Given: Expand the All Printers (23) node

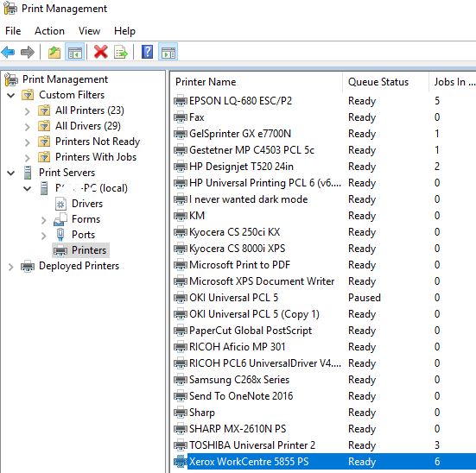Looking at the screenshot, I should [28, 111].
